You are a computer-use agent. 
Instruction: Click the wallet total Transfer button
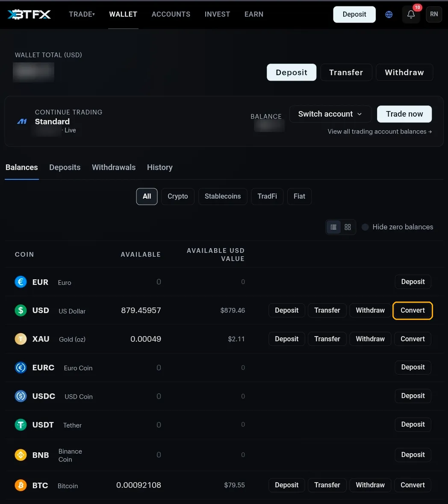click(346, 72)
